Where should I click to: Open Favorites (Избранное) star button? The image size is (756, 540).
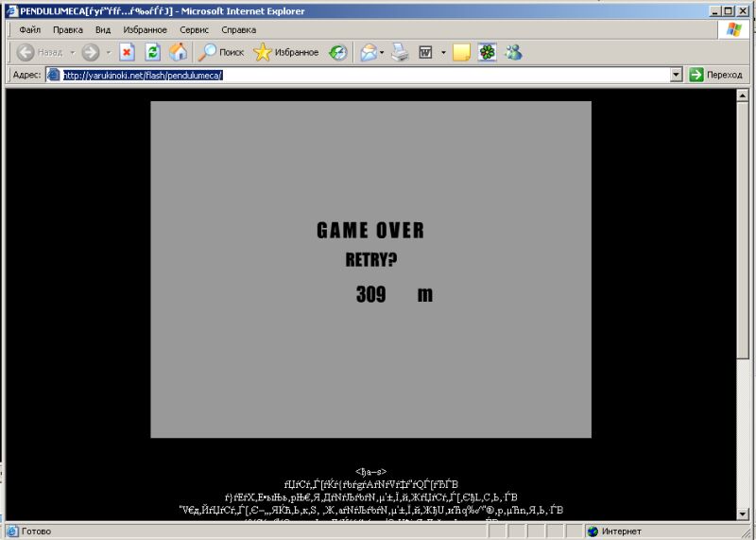click(x=286, y=53)
